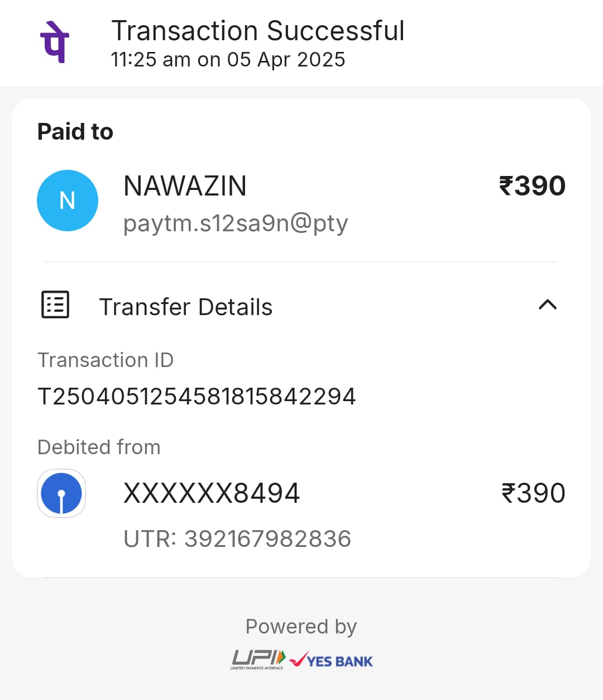Click the Transfer Details heading
Image resolution: width=603 pixels, height=700 pixels.
point(185,307)
